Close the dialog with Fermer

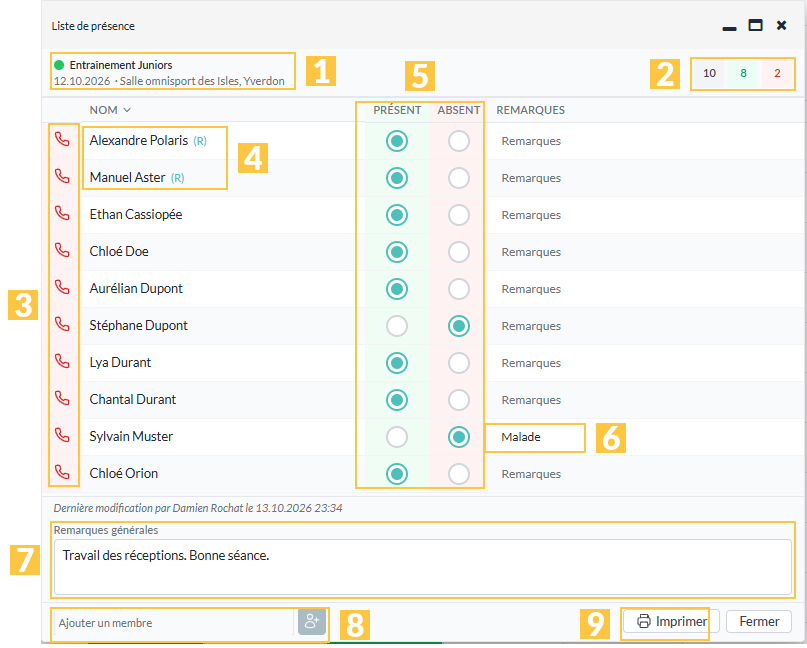point(759,622)
